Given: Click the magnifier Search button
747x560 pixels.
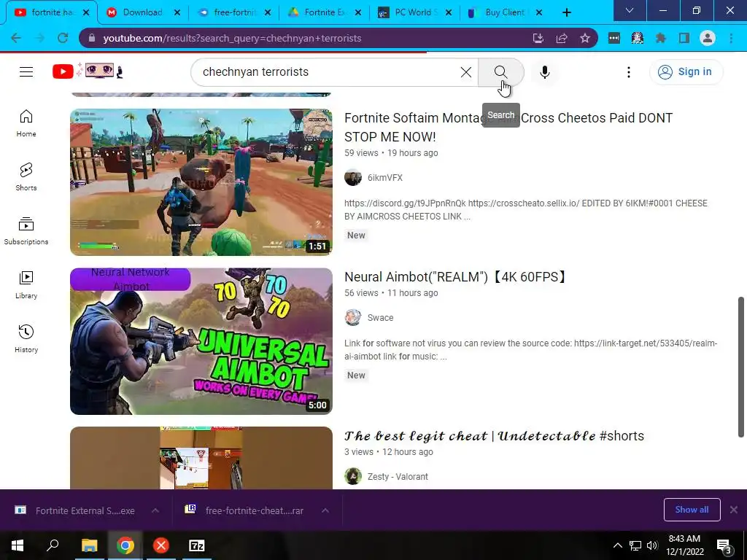Looking at the screenshot, I should 500,72.
